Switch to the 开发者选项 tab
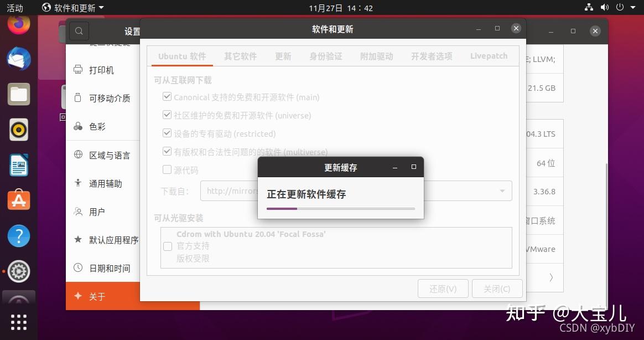 [432, 56]
